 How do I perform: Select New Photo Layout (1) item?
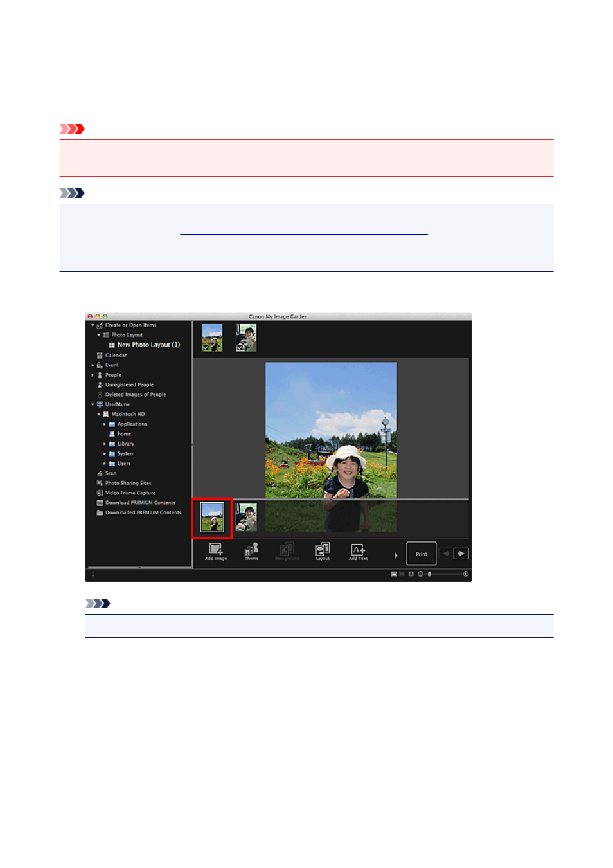coord(148,345)
